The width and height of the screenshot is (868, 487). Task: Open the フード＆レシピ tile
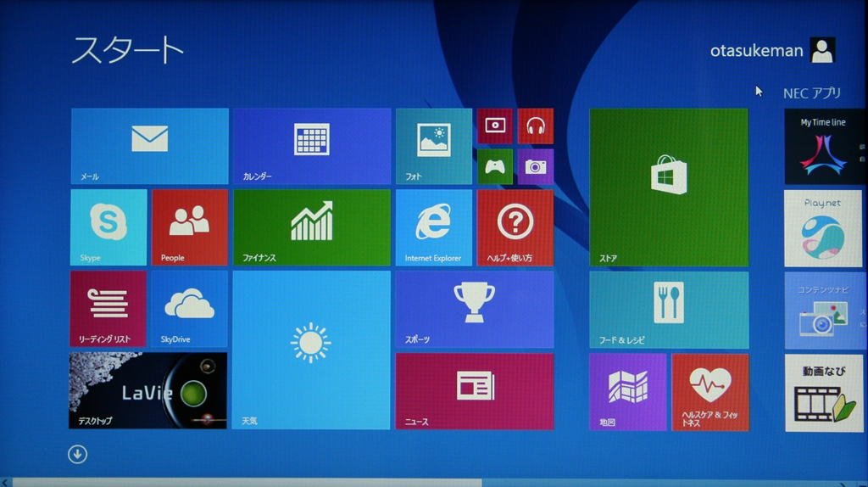(x=669, y=310)
